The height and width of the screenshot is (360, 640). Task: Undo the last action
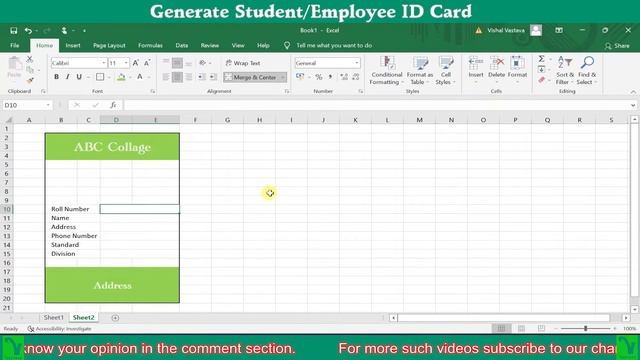(x=28, y=31)
